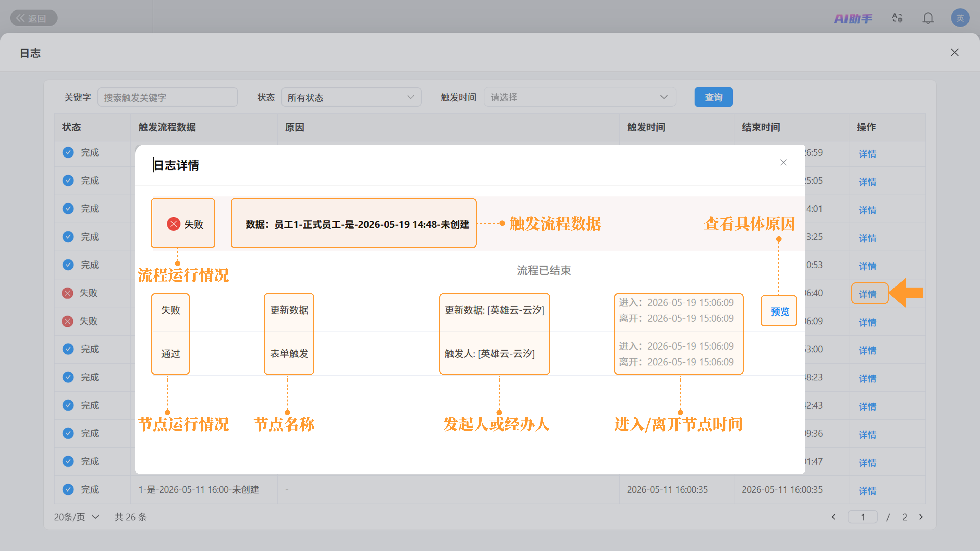
Task: Click the red 失败 icon in dialog header
Action: [174, 224]
